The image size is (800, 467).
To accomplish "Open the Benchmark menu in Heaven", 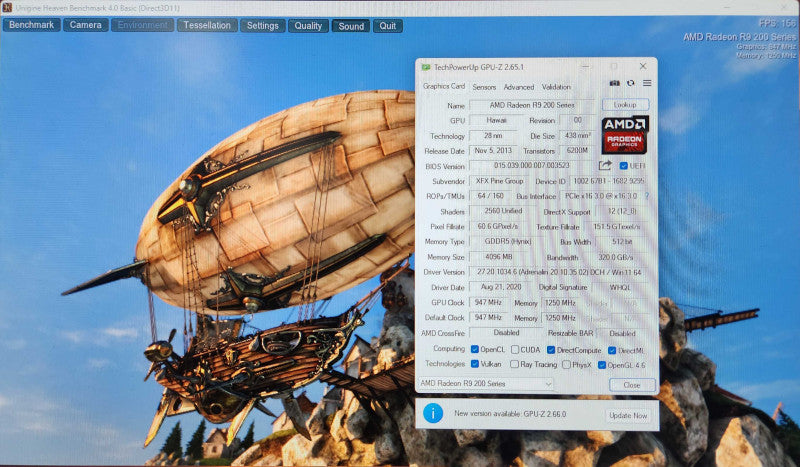I will pyautogui.click(x=32, y=24).
